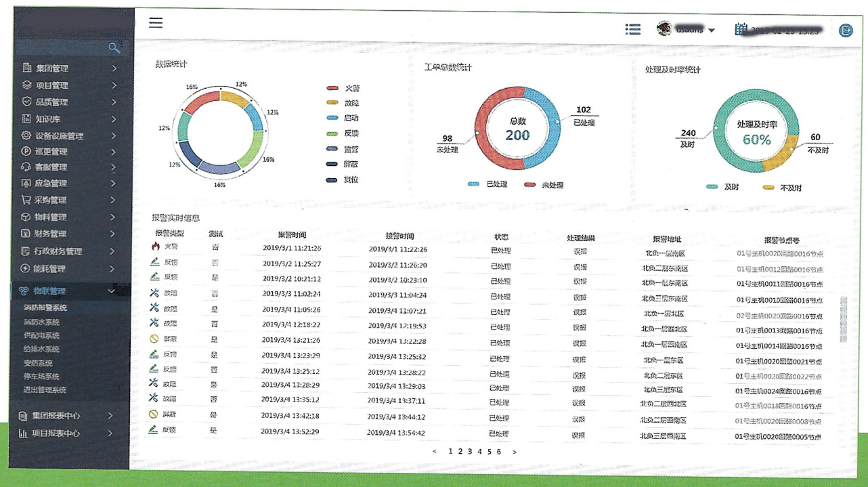Click the magnifier search icon in sidebar
The height and width of the screenshot is (487, 868).
point(114,47)
